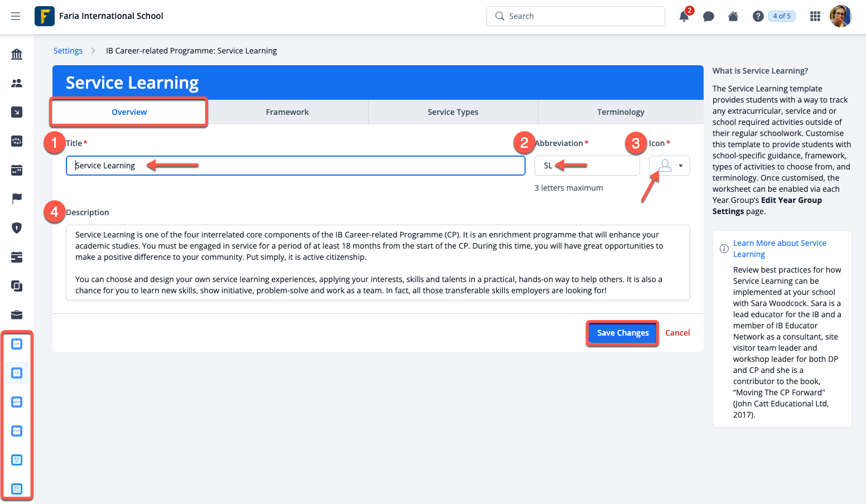Open the help question mark
This screenshot has width=866, height=504.
(758, 16)
